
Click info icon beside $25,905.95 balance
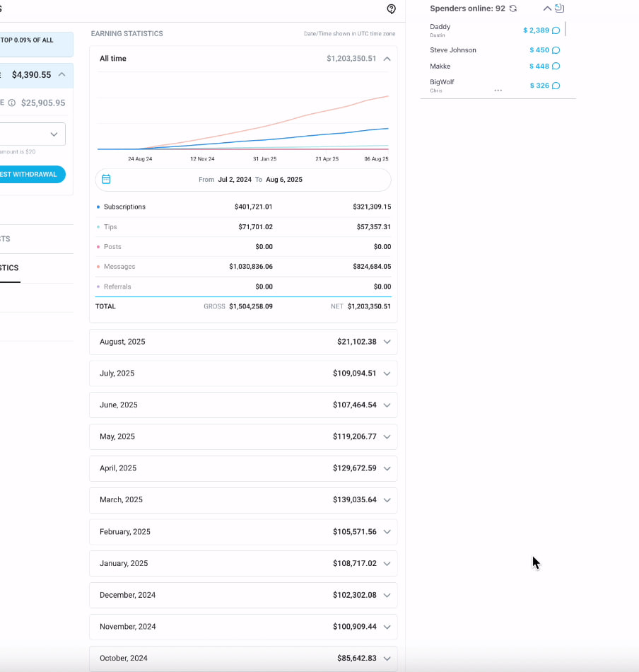[x=12, y=103]
